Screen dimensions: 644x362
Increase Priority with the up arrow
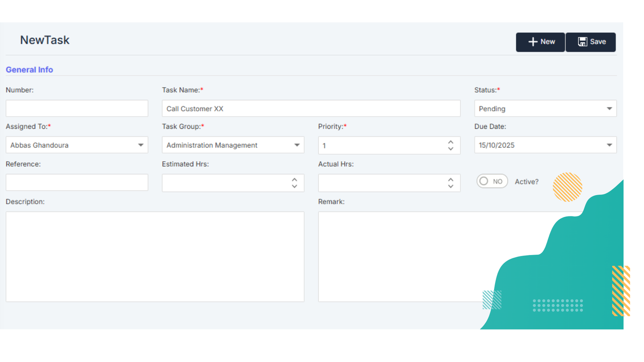tap(450, 142)
